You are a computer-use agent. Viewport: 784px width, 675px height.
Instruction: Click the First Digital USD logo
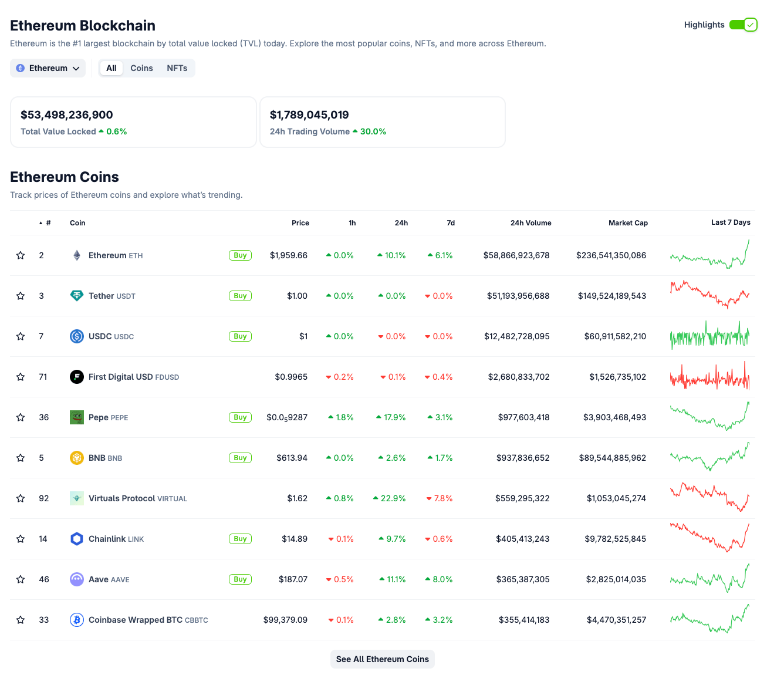click(x=77, y=377)
